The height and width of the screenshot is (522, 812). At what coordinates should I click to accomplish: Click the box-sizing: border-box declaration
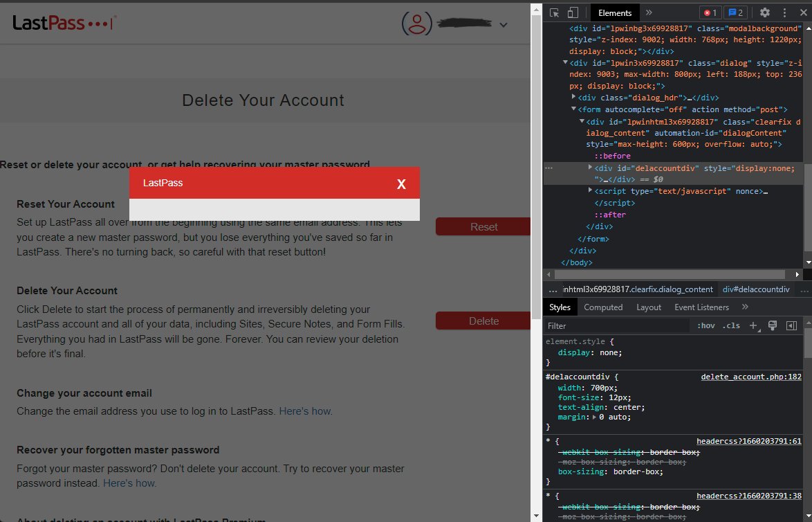point(611,471)
